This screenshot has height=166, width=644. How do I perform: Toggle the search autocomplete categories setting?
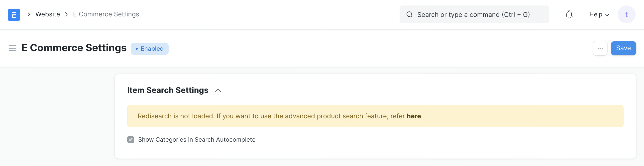pos(130,140)
